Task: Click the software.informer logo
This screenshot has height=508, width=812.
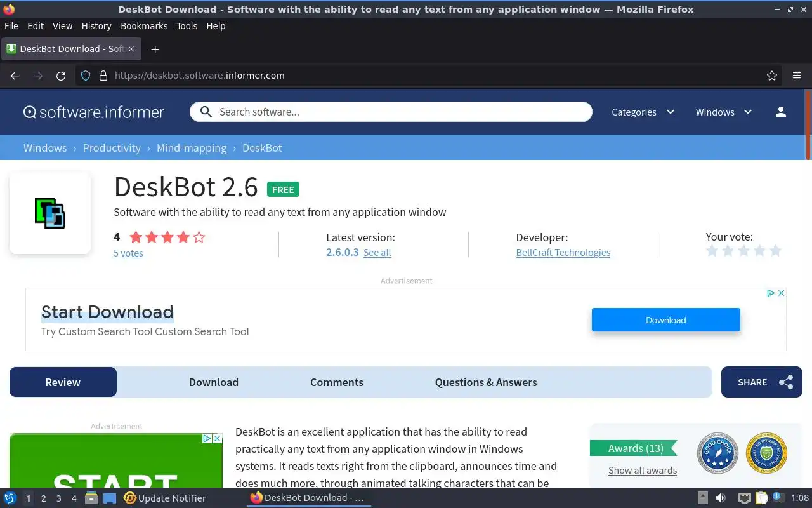Action: [94, 112]
